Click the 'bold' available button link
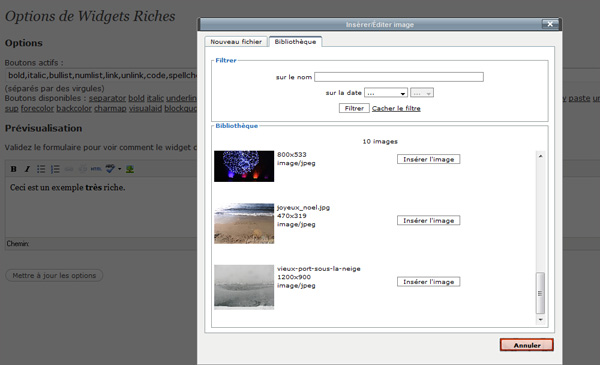This screenshot has width=600, height=365. tap(136, 98)
